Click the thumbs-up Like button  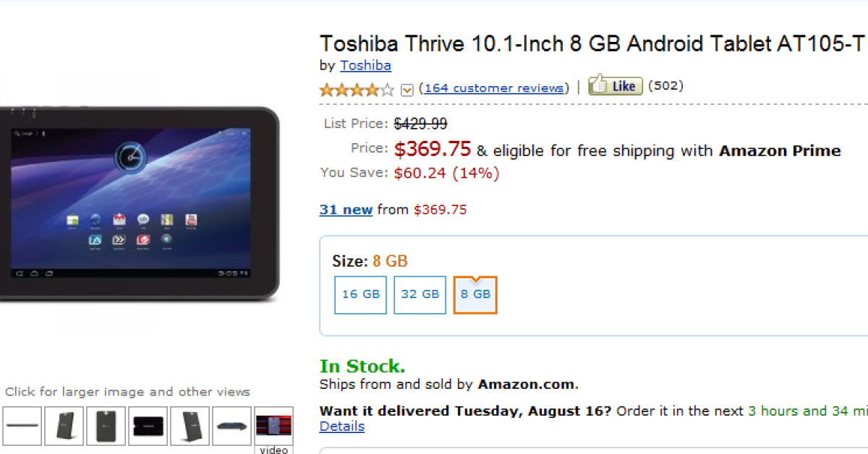(615, 86)
